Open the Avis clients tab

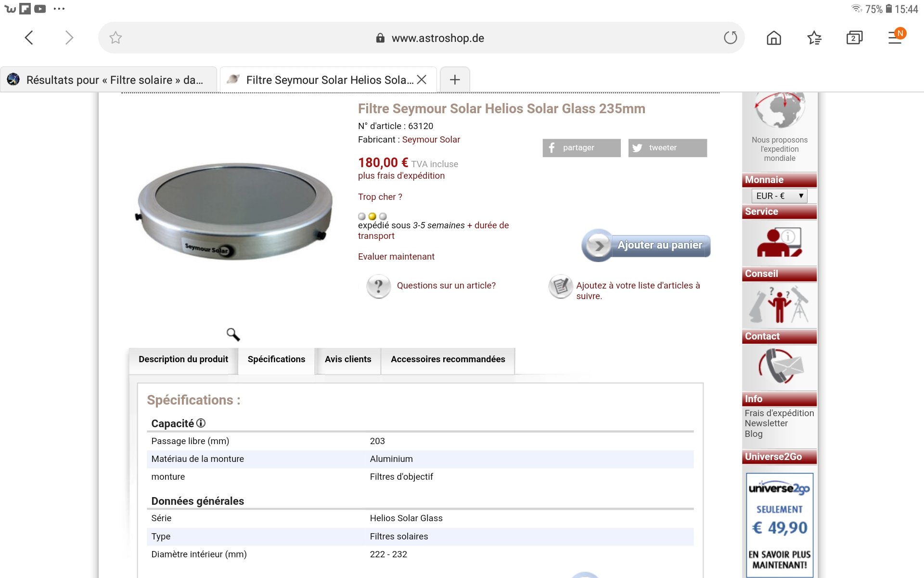[348, 359]
